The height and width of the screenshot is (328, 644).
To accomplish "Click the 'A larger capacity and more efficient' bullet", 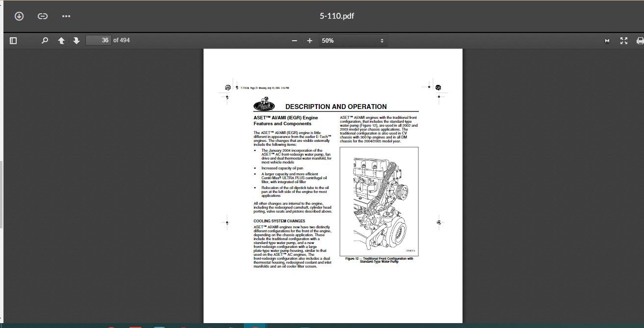I will (x=294, y=178).
